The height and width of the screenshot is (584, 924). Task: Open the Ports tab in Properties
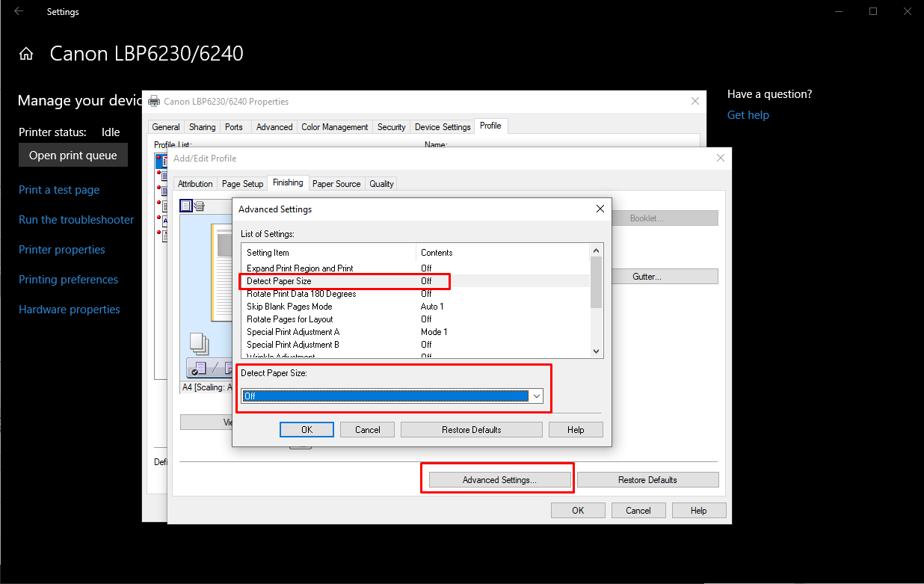(x=234, y=127)
